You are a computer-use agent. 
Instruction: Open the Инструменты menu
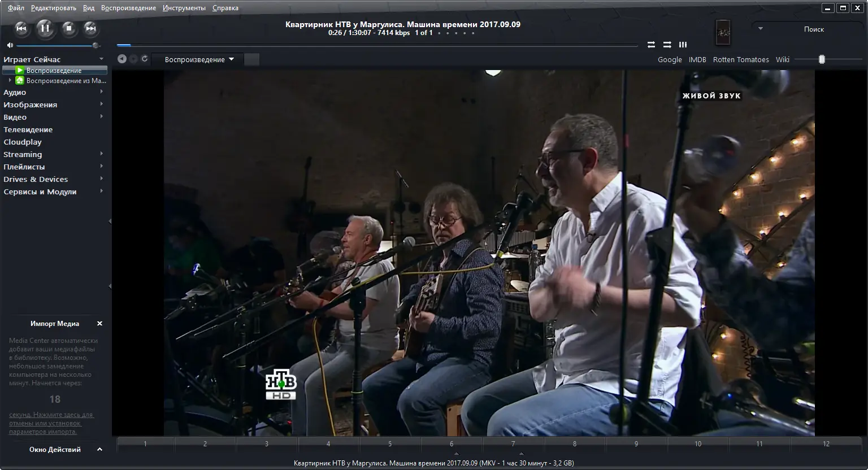[184, 8]
